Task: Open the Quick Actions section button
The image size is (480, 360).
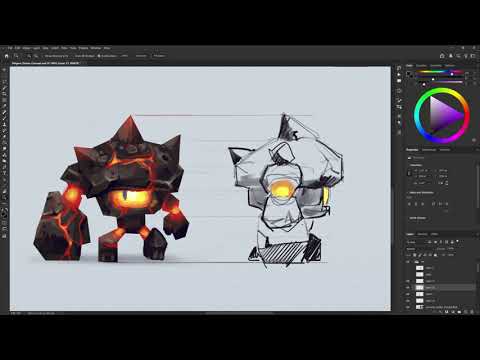Action: (418, 218)
